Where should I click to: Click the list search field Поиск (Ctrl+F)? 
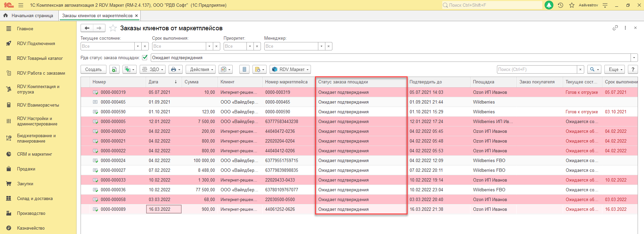(x=537, y=69)
